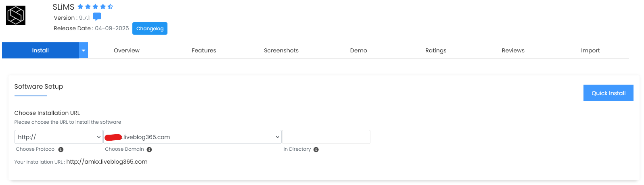The image size is (644, 185).
Task: Click info icon beside Choose Protocol
Action: pos(61,150)
